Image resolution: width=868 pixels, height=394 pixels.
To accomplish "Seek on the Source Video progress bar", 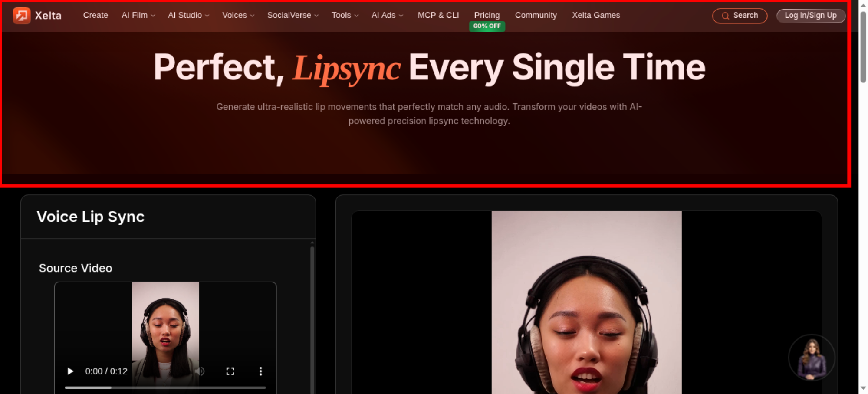I will tap(165, 387).
